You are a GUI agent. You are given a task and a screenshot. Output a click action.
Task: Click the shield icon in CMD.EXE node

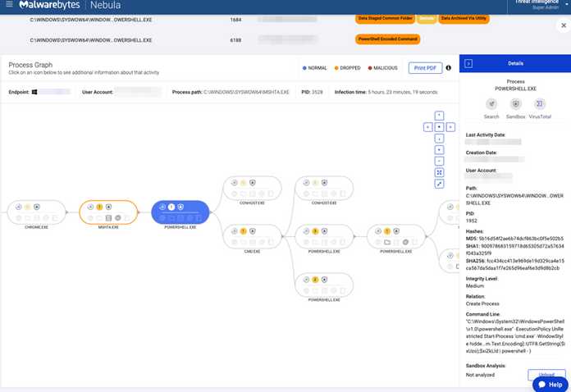pyautogui.click(x=253, y=231)
